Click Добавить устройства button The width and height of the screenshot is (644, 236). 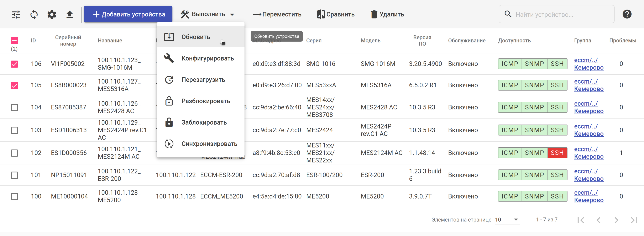128,15
